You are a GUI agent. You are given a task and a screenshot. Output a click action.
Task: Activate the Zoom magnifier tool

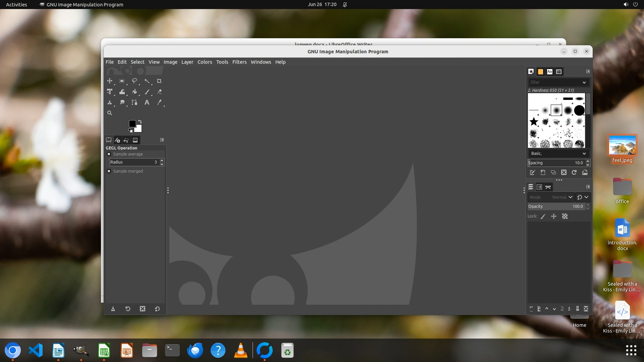click(110, 113)
